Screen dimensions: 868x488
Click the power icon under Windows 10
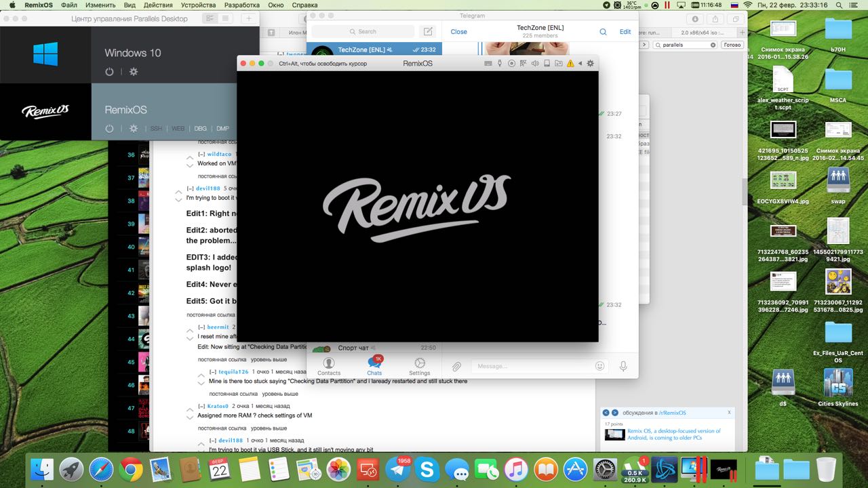pos(109,72)
